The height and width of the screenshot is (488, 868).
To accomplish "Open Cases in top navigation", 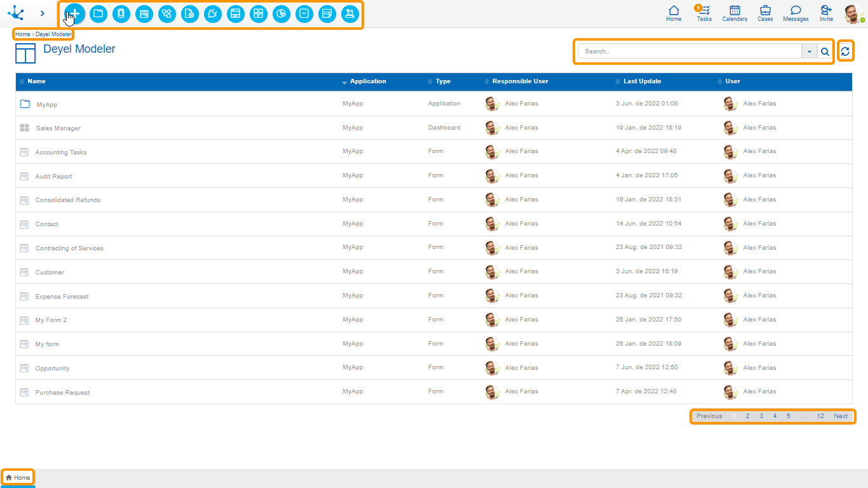I will click(765, 13).
